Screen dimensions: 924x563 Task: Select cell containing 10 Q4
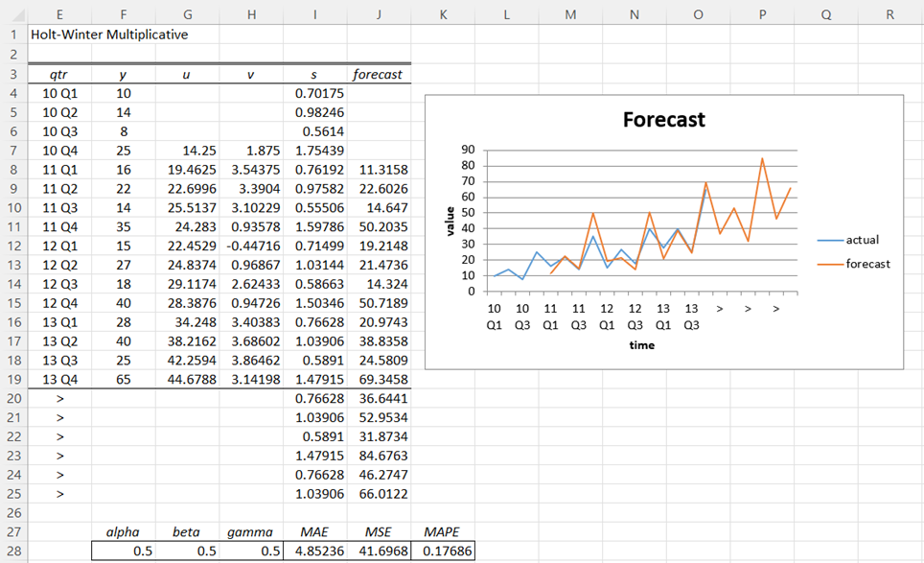(59, 151)
